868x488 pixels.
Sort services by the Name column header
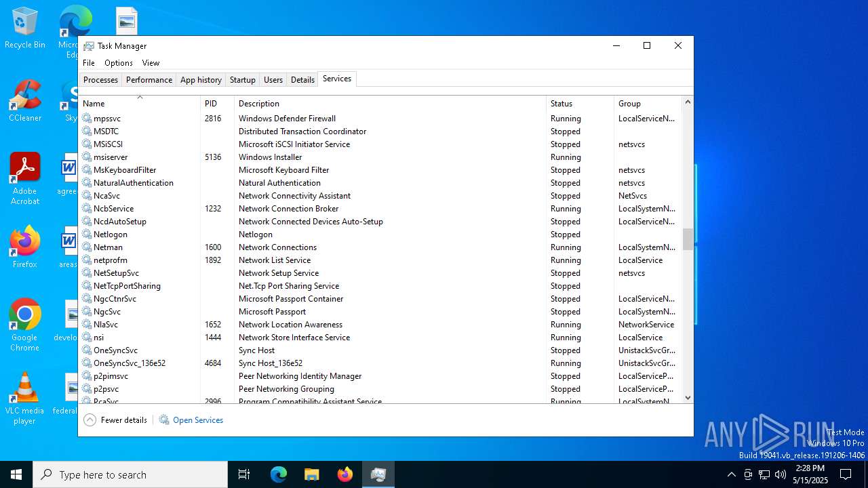(140, 104)
